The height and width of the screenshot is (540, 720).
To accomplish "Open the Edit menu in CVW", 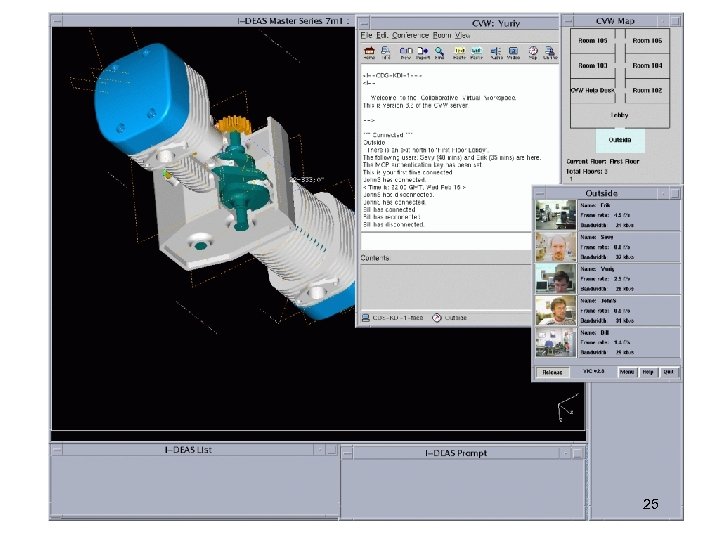I will [382, 35].
